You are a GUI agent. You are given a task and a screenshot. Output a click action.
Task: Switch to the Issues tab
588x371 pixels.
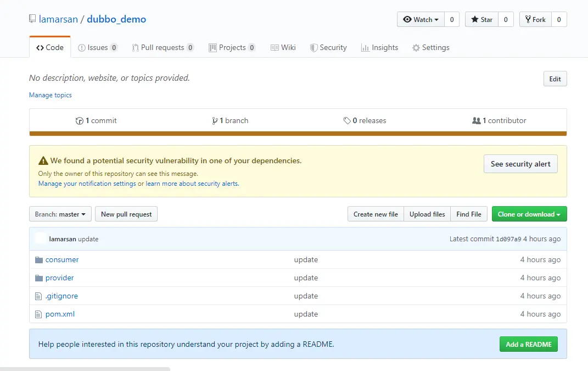pos(98,48)
